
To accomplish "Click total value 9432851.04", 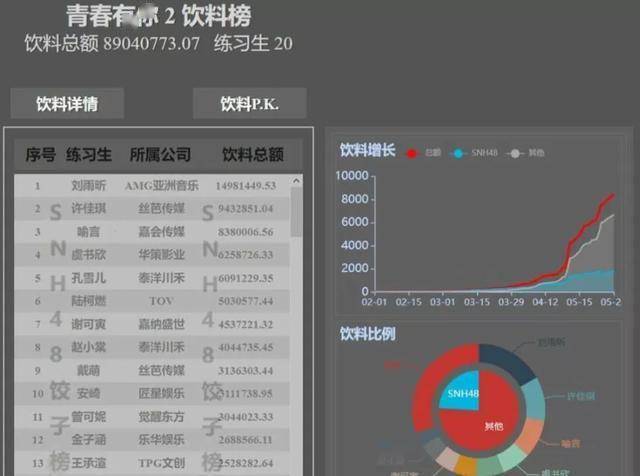I will (246, 209).
